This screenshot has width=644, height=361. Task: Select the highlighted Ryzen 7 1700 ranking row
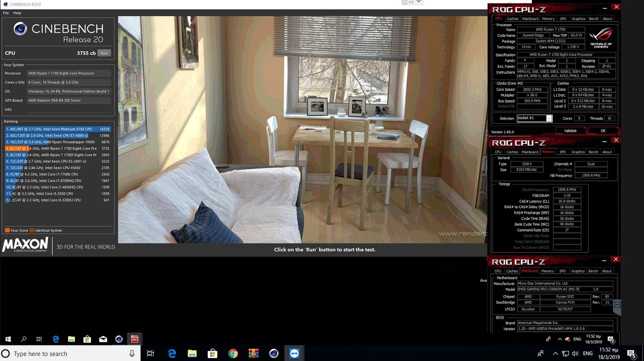click(x=58, y=148)
